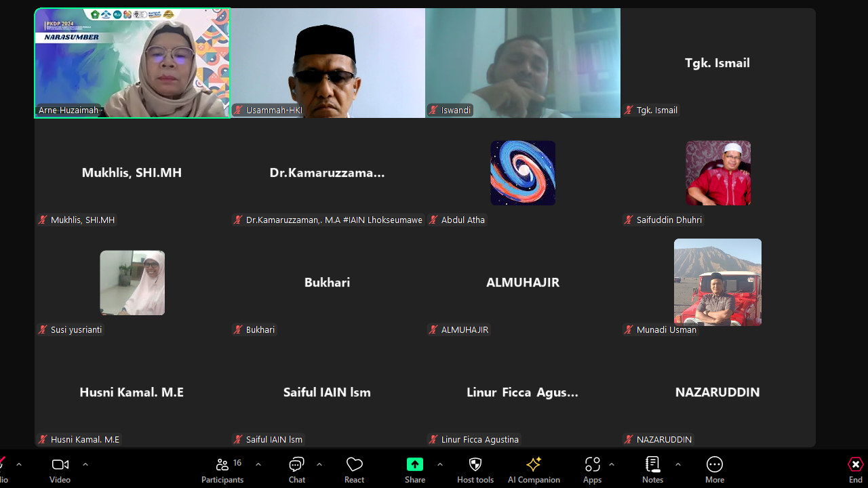Image resolution: width=868 pixels, height=488 pixels.
Task: Open the More options icon
Action: click(x=714, y=464)
